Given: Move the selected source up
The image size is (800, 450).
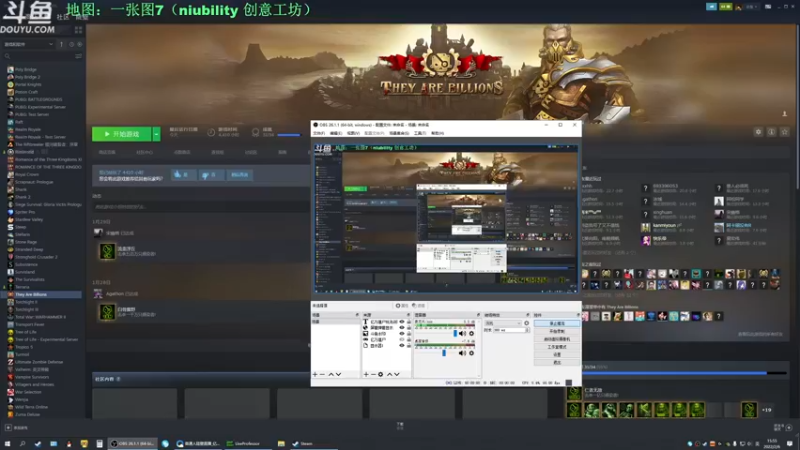Looking at the screenshot, I should (390, 374).
